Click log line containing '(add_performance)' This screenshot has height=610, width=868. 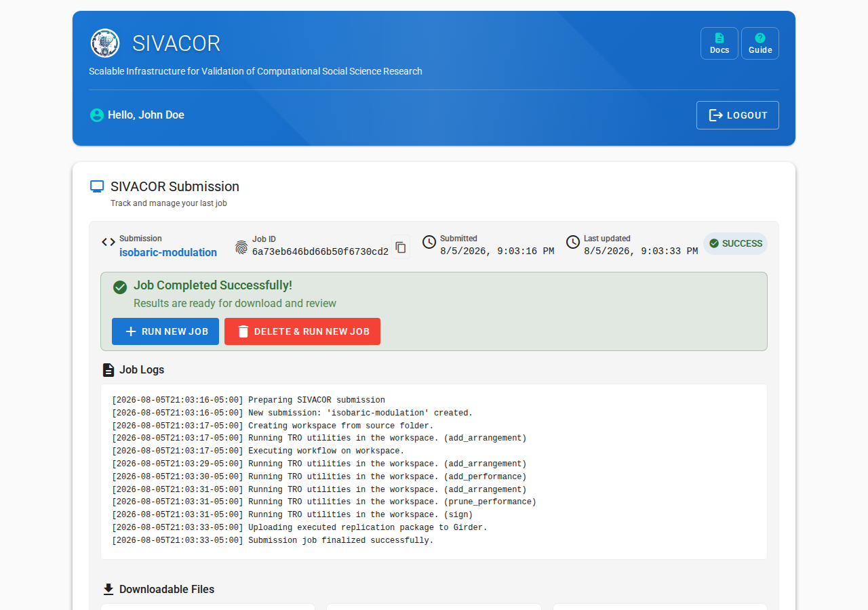coord(319,476)
